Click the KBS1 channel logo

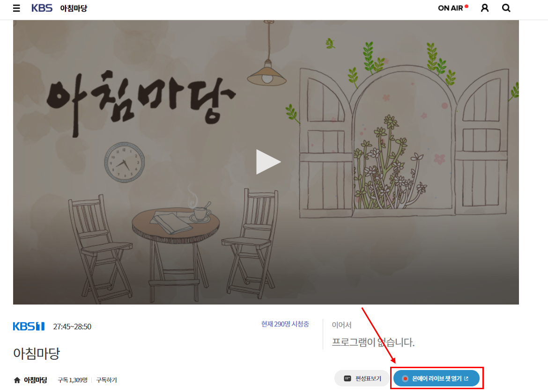[x=29, y=327]
